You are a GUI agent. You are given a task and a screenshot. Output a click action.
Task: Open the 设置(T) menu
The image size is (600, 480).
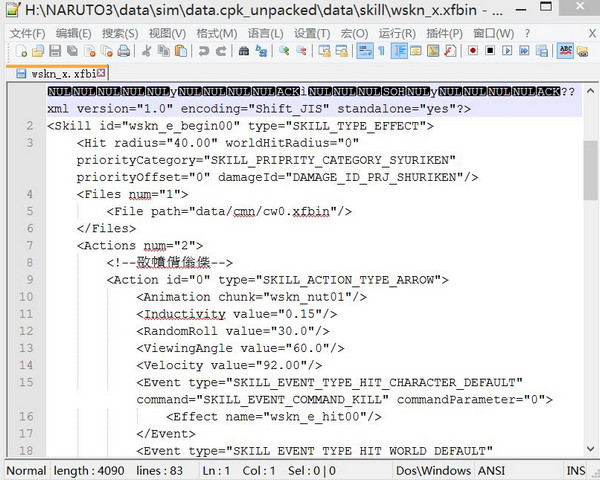[312, 34]
